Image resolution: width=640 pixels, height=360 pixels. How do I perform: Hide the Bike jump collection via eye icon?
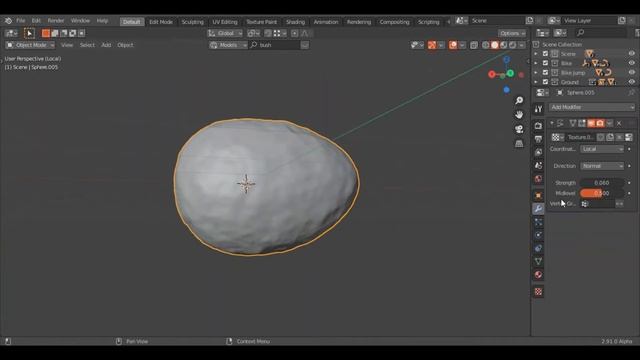[631, 73]
